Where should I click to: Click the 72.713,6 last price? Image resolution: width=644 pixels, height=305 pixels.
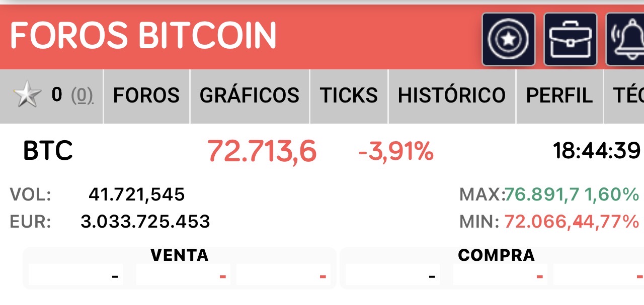(x=262, y=151)
